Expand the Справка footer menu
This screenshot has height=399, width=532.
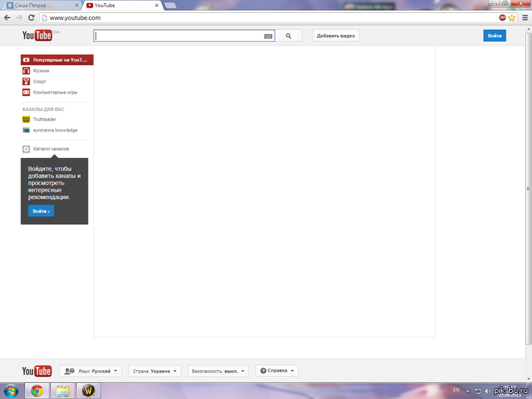278,371
